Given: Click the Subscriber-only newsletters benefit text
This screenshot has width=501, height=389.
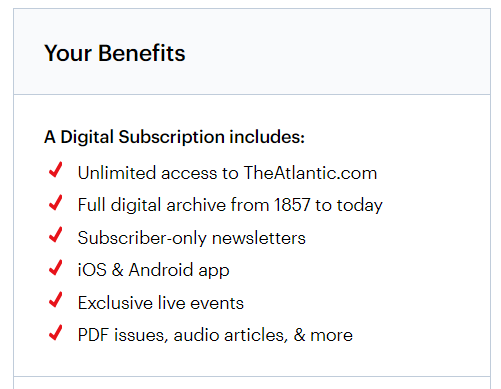Looking at the screenshot, I should (x=192, y=238).
